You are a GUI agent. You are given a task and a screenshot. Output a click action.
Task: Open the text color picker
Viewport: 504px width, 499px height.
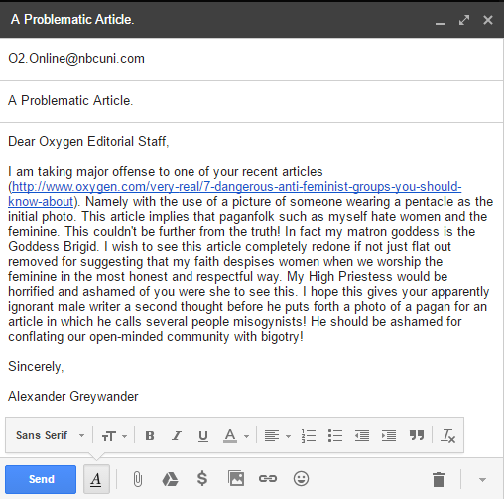coord(236,436)
